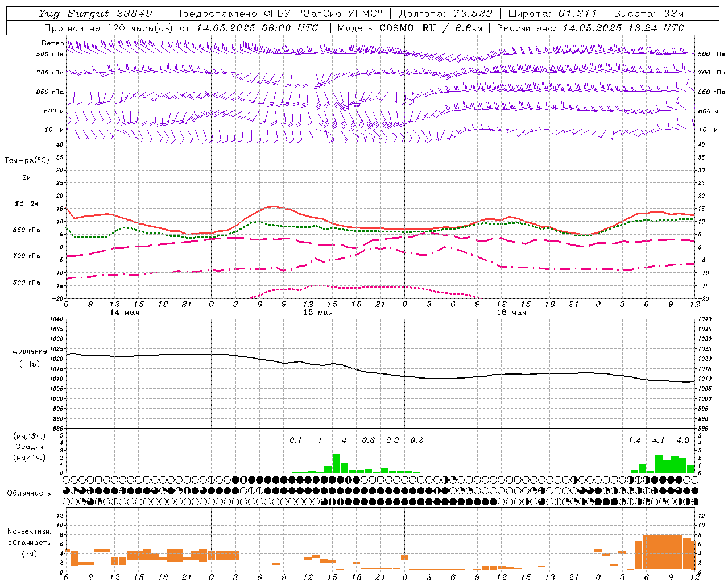Click the Широта: 61.211 value
This screenshot has height=582, width=728.
pos(553,14)
